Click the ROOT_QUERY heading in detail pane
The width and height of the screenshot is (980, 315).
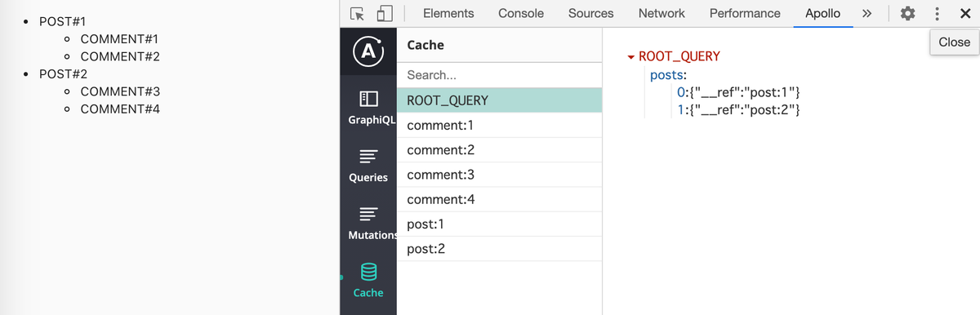pyautogui.click(x=679, y=57)
